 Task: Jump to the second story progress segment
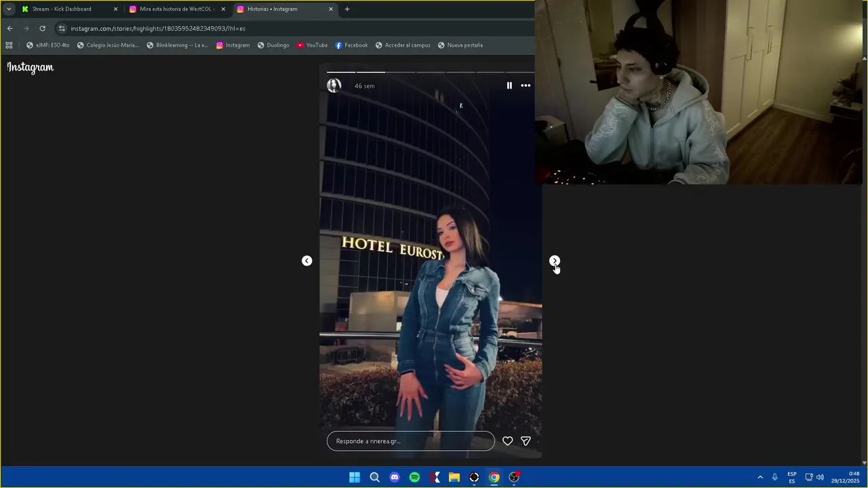pos(371,72)
